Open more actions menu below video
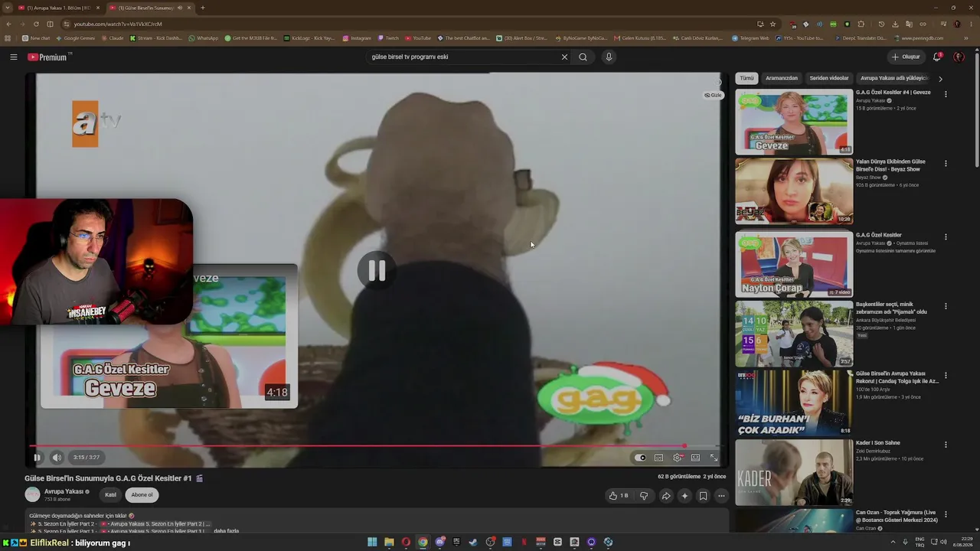This screenshot has width=980, height=551. 721,496
